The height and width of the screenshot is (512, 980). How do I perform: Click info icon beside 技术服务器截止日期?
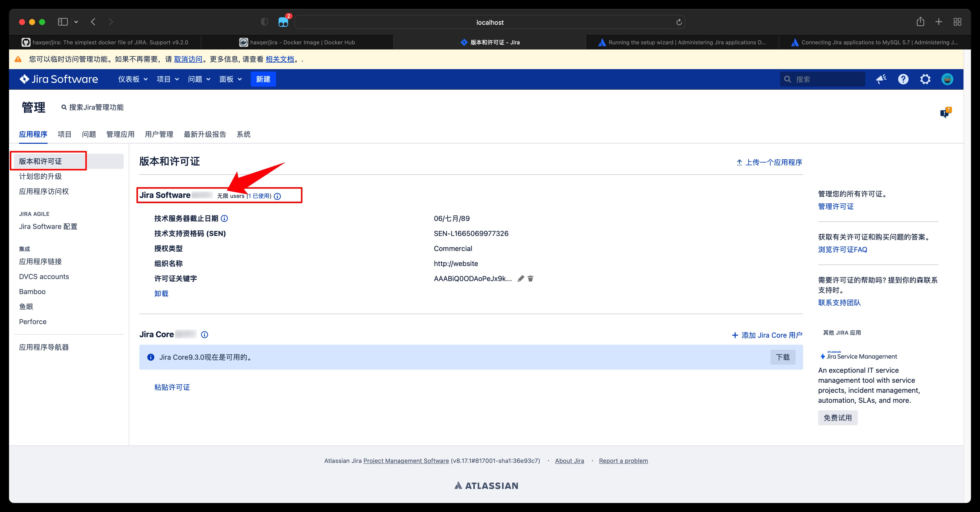tap(224, 218)
